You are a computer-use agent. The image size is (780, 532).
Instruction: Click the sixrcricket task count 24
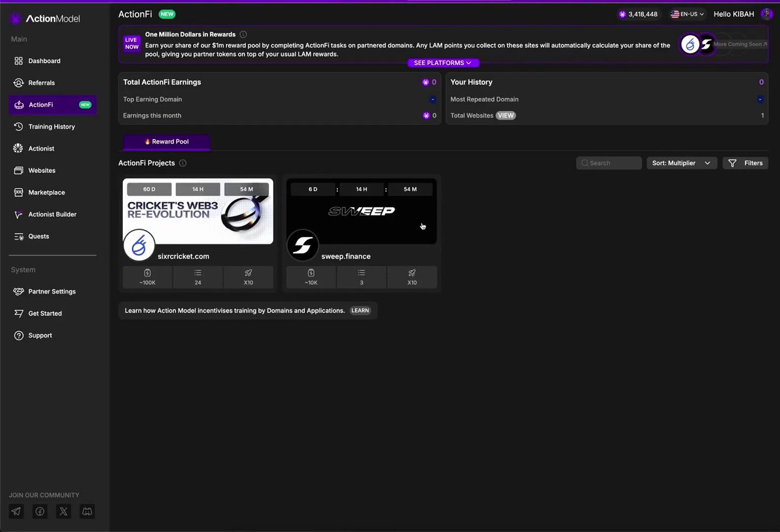198,277
